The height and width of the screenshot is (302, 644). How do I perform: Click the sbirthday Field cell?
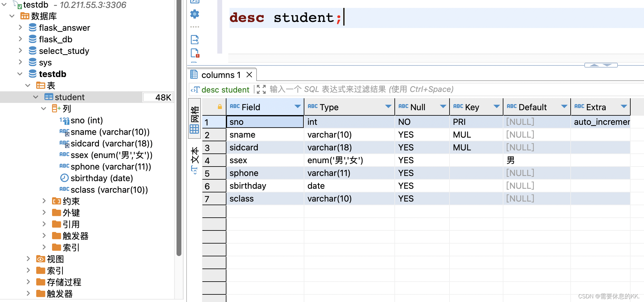265,186
